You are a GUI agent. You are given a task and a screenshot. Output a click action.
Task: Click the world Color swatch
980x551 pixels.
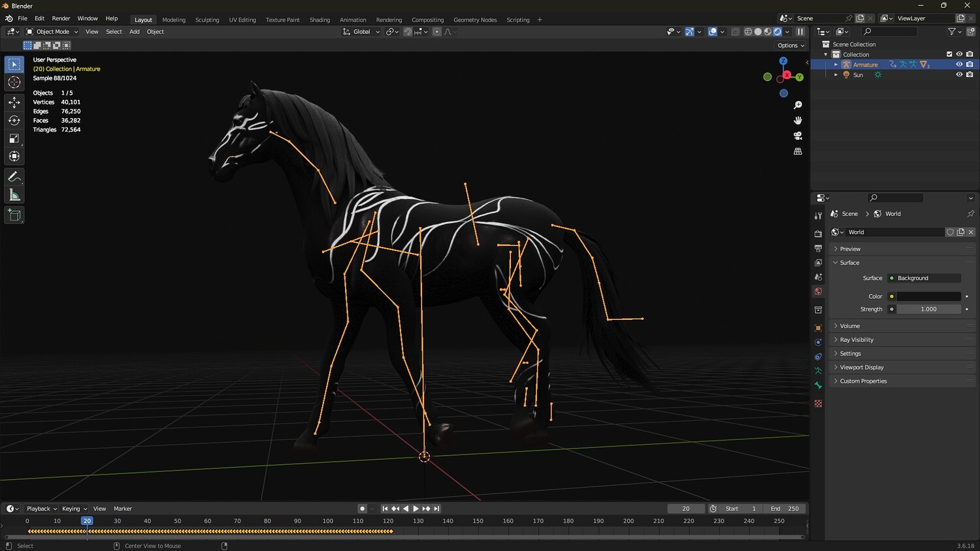tap(928, 296)
